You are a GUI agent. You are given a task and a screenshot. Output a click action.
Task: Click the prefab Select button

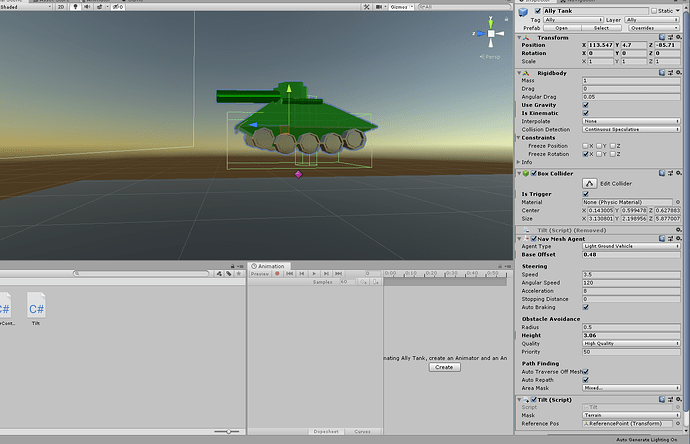[x=601, y=28]
